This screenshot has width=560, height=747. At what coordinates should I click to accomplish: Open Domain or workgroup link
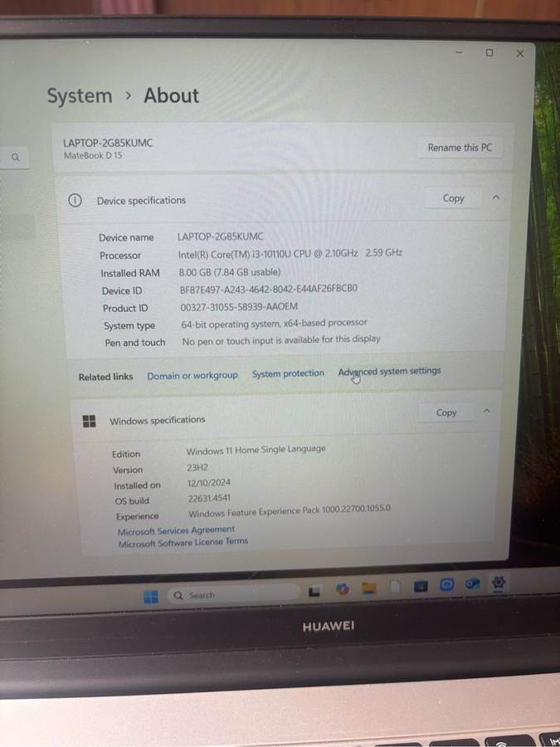tap(192, 375)
